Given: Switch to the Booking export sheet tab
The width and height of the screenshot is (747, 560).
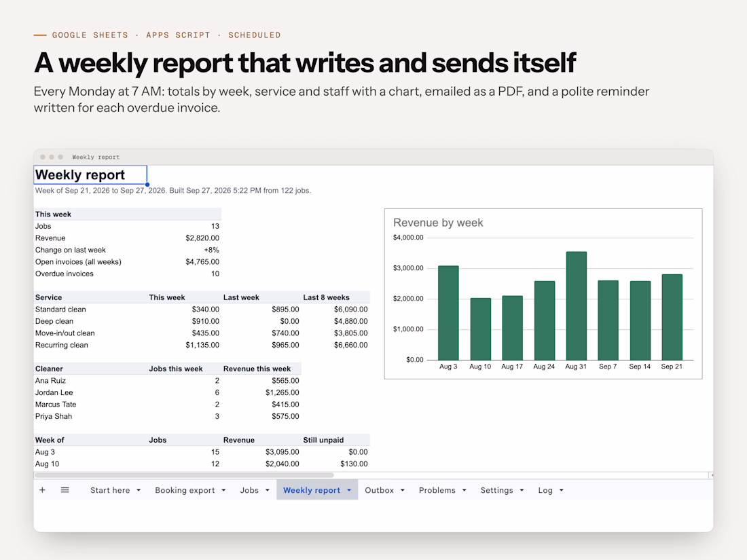Looking at the screenshot, I should click(x=185, y=491).
